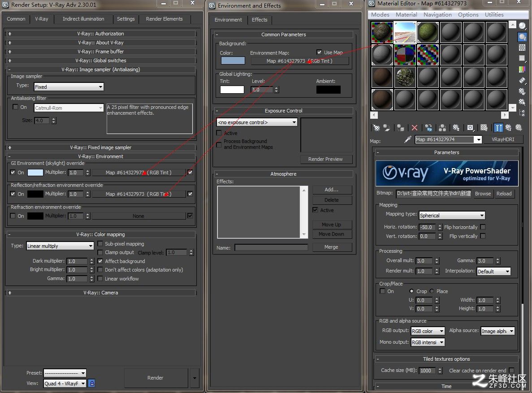Select the Place radio button

pyautogui.click(x=432, y=291)
